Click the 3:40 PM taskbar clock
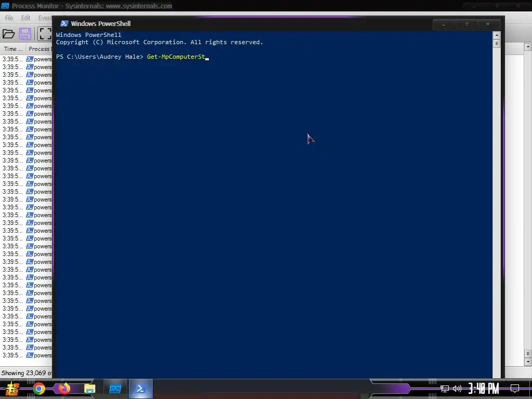This screenshot has width=532, height=399. [x=484, y=389]
